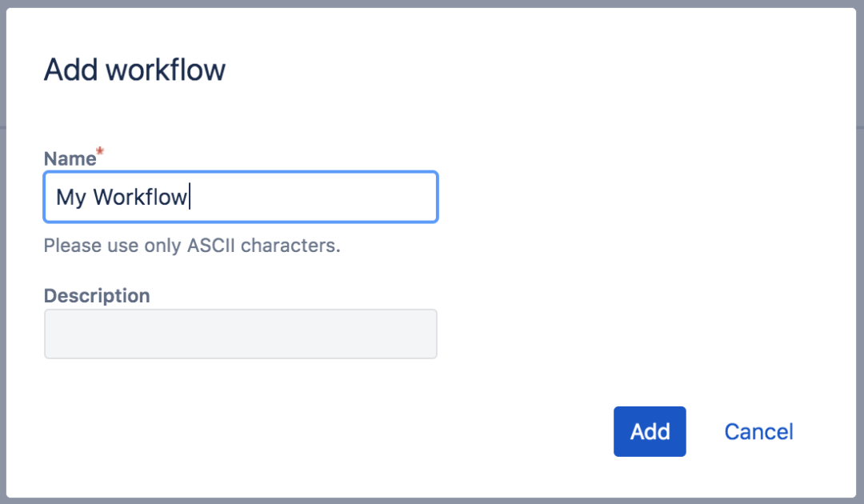864x504 pixels.
Task: Click the Name input field
Action: click(240, 197)
